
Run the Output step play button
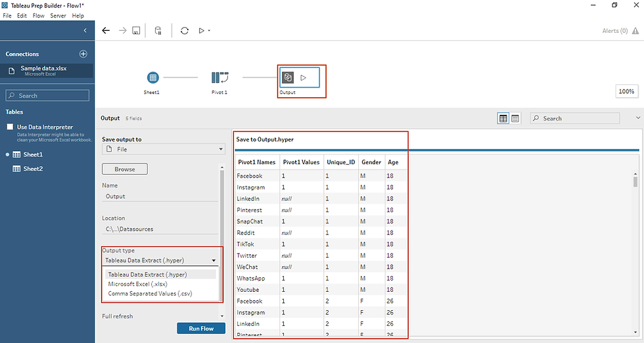pos(304,78)
